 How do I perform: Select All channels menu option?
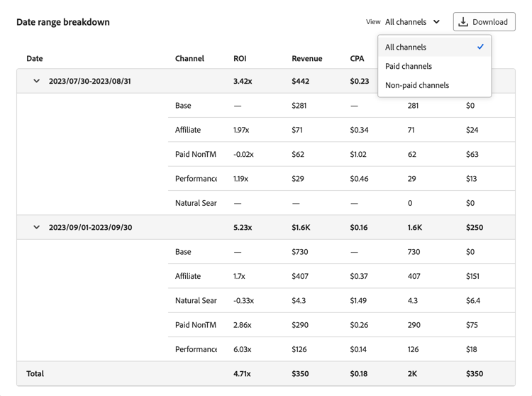(406, 48)
